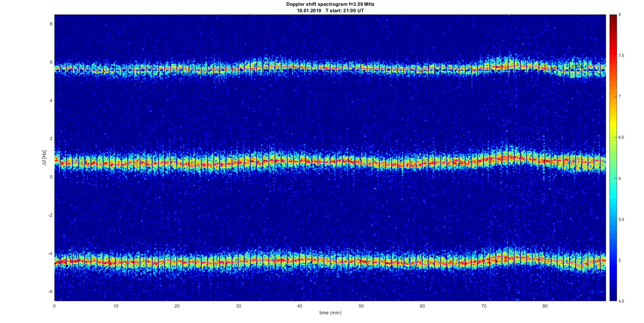
Task: Click the colorbar tick label '7.5'
Action: [621, 56]
